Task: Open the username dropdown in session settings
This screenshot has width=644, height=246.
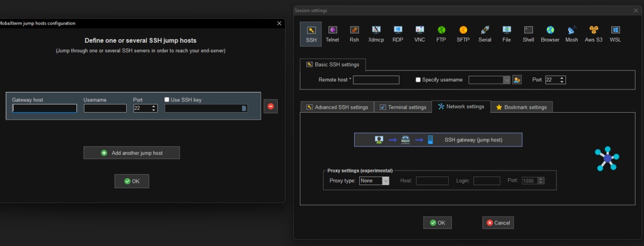Action: (x=507, y=80)
